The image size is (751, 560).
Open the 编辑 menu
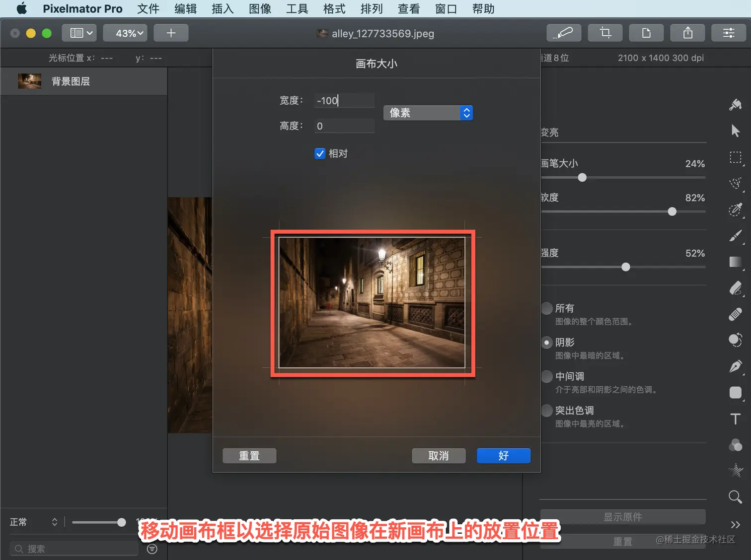[186, 8]
